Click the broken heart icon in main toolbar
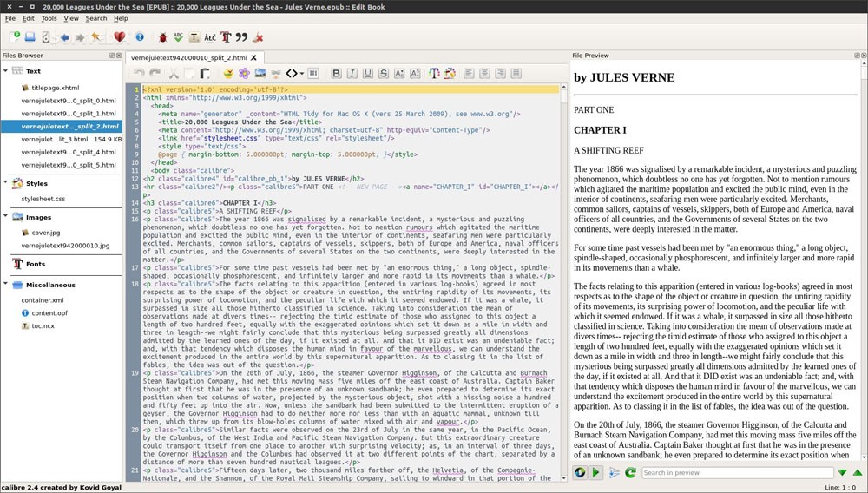This screenshot has height=493, width=868. (x=120, y=37)
